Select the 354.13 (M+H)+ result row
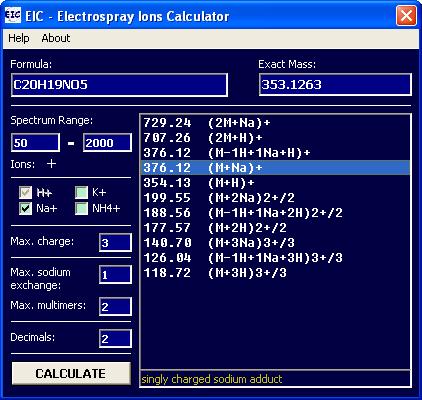 coord(275,183)
